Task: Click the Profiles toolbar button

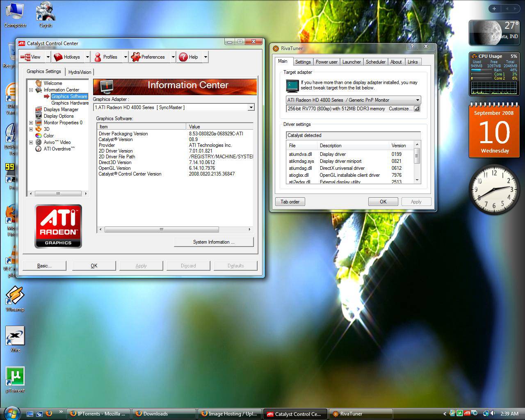Action: (x=106, y=57)
